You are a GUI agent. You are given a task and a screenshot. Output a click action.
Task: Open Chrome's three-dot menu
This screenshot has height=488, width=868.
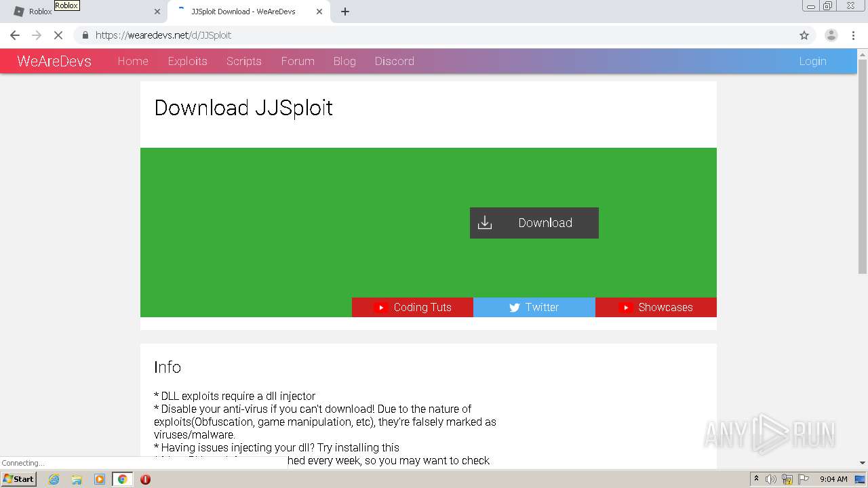[853, 35]
